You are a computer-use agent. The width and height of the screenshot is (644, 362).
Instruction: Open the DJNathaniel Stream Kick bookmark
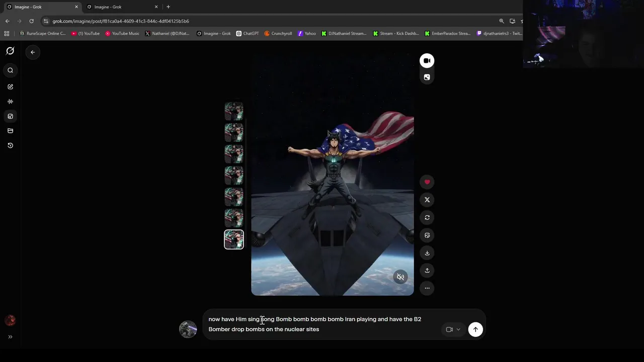(x=344, y=34)
